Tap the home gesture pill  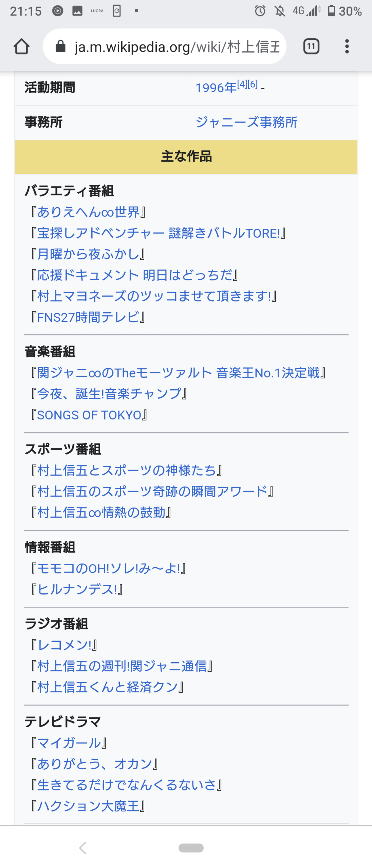[x=191, y=847]
